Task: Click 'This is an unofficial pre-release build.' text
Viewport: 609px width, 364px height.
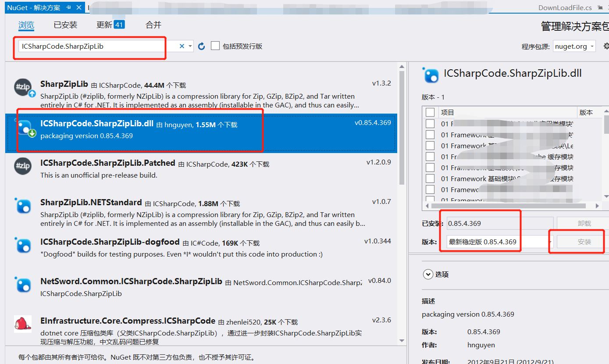Action: click(x=99, y=175)
